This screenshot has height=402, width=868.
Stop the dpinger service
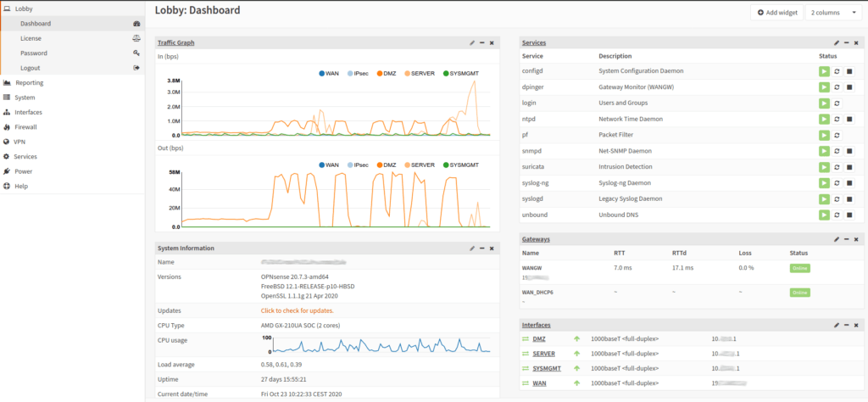pos(849,87)
